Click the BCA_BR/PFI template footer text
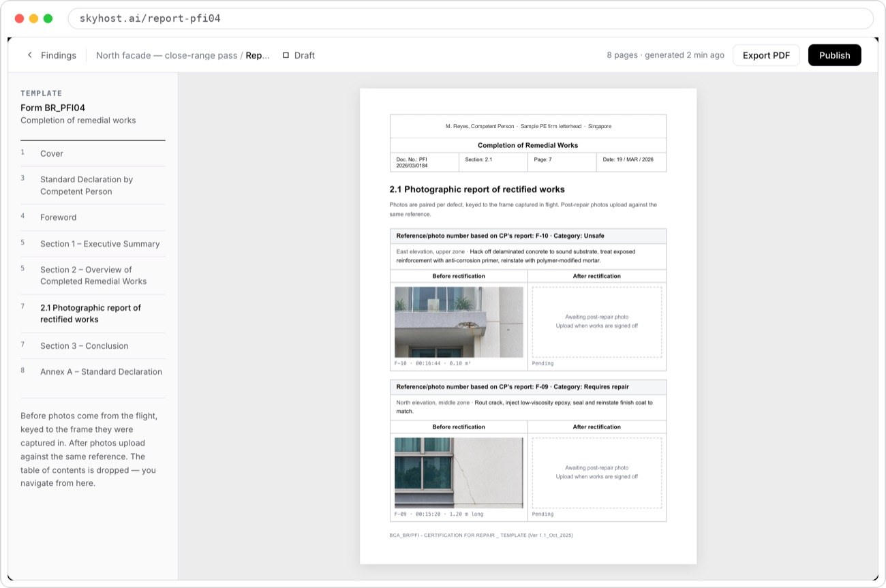 pos(481,536)
